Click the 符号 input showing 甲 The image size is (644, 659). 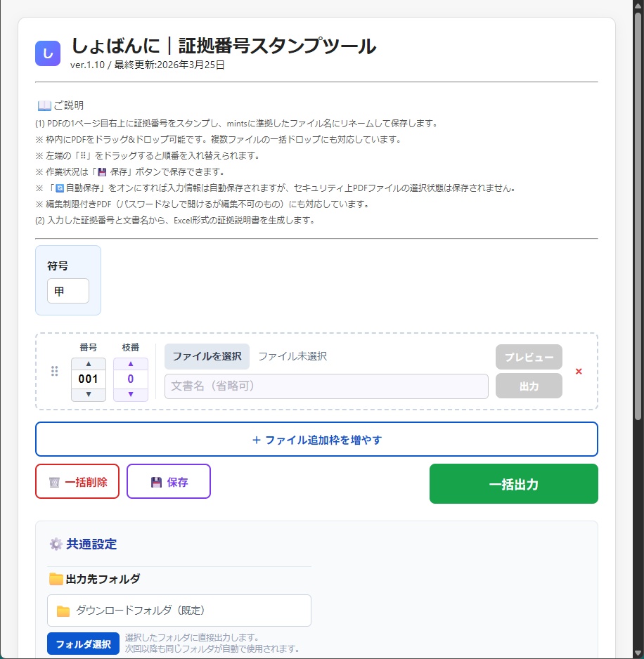tap(67, 291)
